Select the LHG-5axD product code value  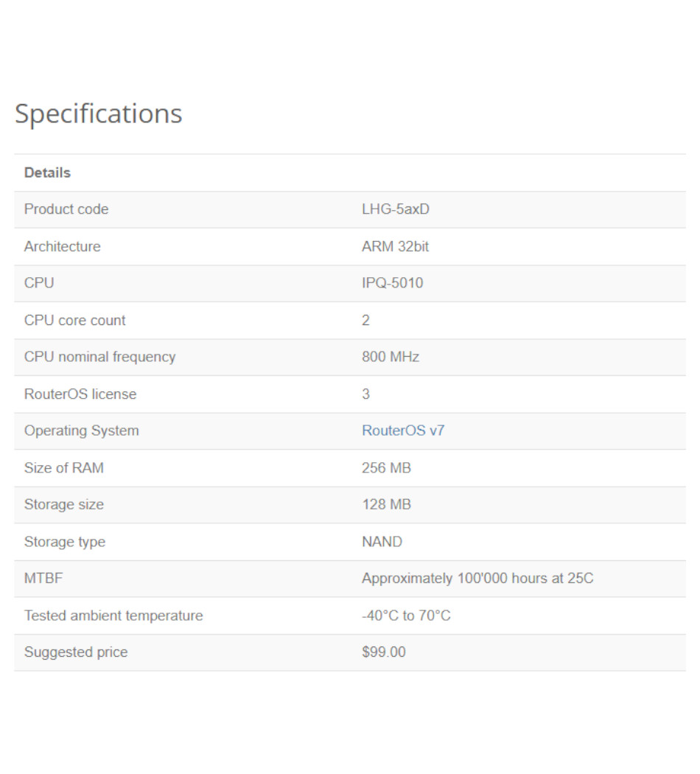pos(395,209)
